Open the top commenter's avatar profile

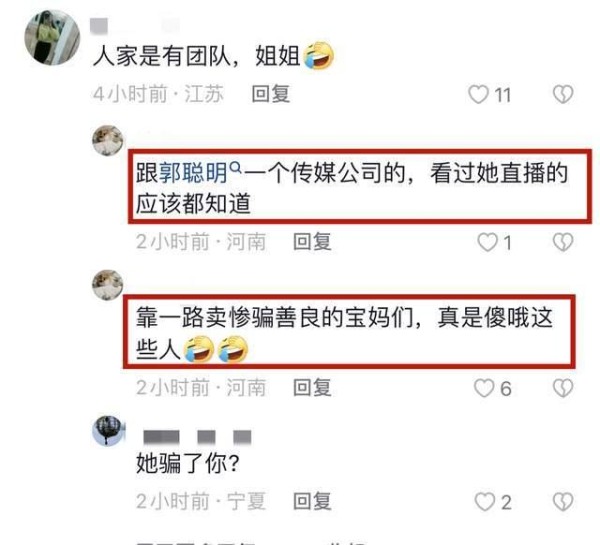click(52, 38)
